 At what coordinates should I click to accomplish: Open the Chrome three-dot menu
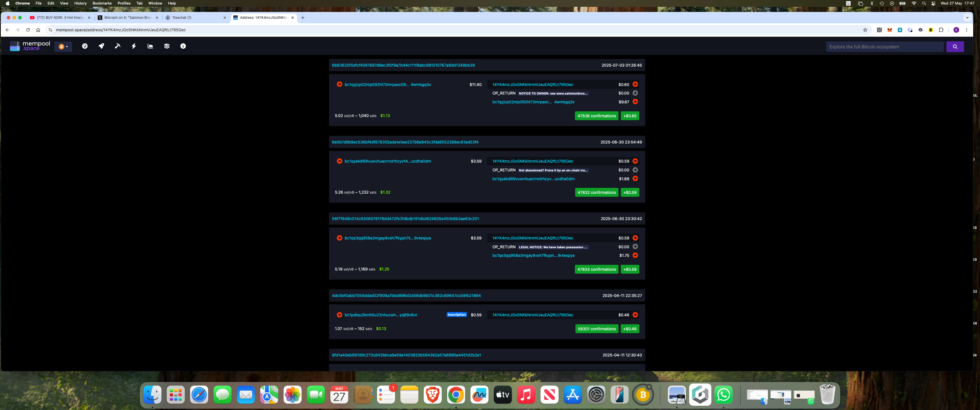coord(966,30)
